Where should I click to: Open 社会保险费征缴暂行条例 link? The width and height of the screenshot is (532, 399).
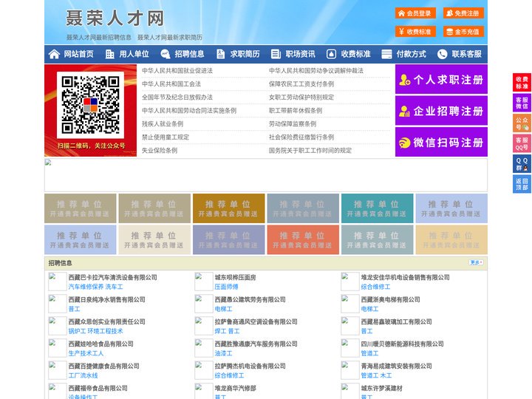(301, 137)
